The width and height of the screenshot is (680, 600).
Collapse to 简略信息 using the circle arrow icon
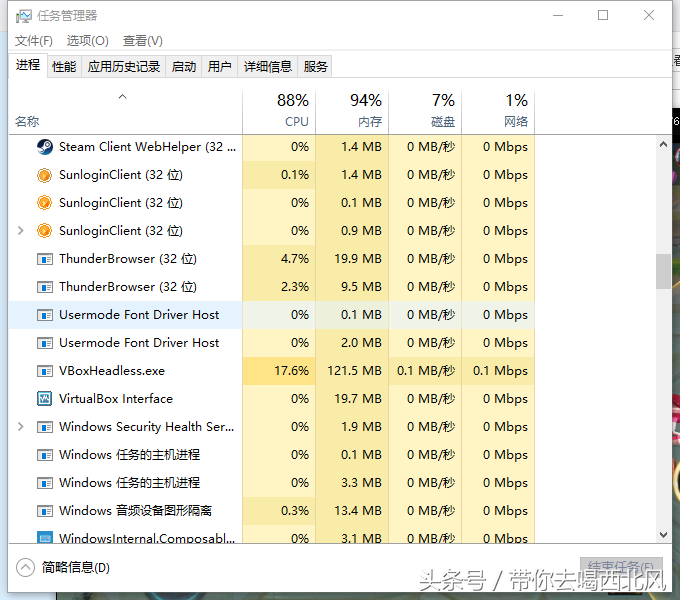pyautogui.click(x=25, y=567)
